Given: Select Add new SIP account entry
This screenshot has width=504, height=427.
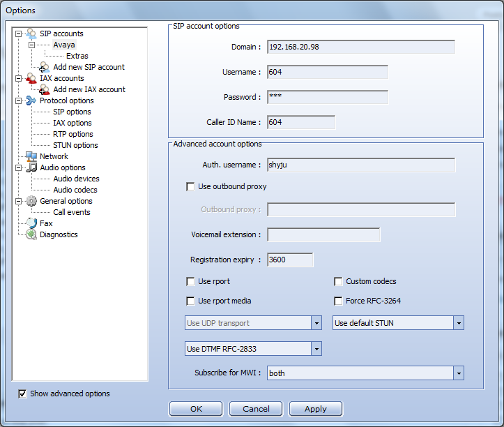Looking at the screenshot, I should tap(89, 67).
